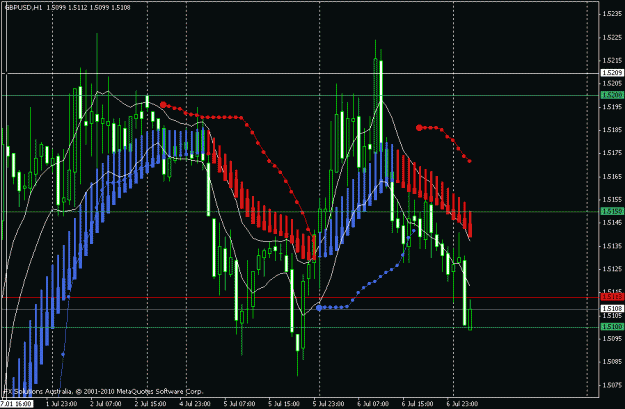Click the 1.5225 price axis value
This screenshot has height=409, width=625.
(613, 37)
